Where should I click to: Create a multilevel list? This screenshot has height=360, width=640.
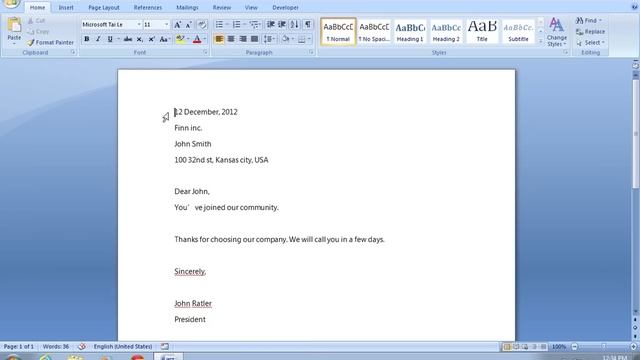254,25
